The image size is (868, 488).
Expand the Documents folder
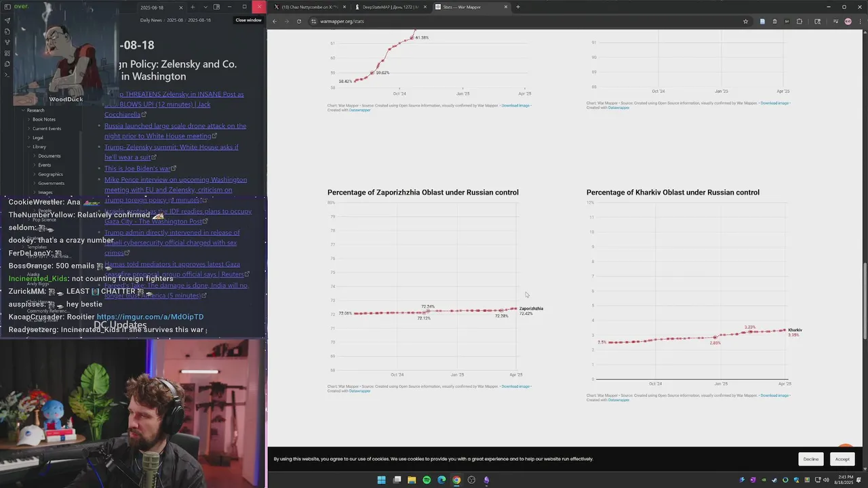click(x=50, y=156)
